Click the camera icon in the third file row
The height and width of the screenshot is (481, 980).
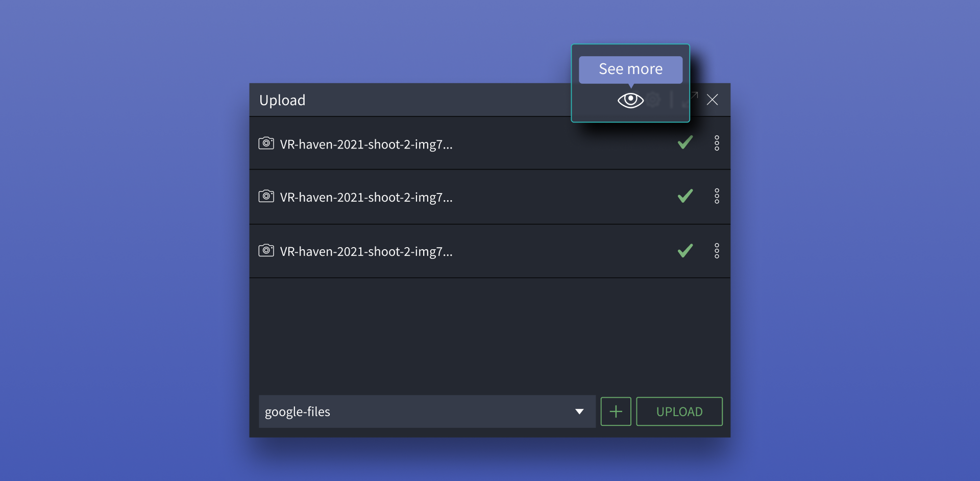click(x=266, y=250)
